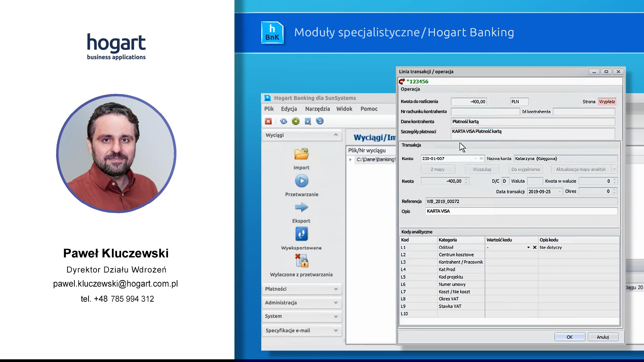The height and width of the screenshot is (362, 644).
Task: Click the Z mapy button
Action: [x=438, y=169]
